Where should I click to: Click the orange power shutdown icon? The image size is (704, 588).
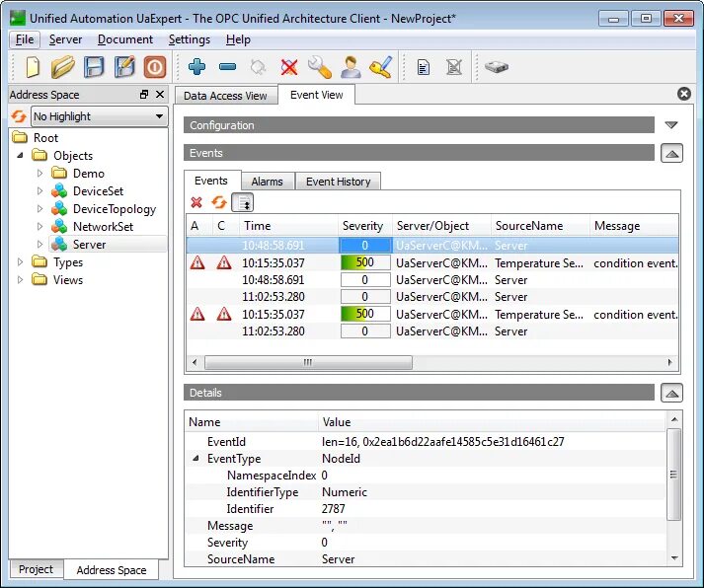(155, 67)
